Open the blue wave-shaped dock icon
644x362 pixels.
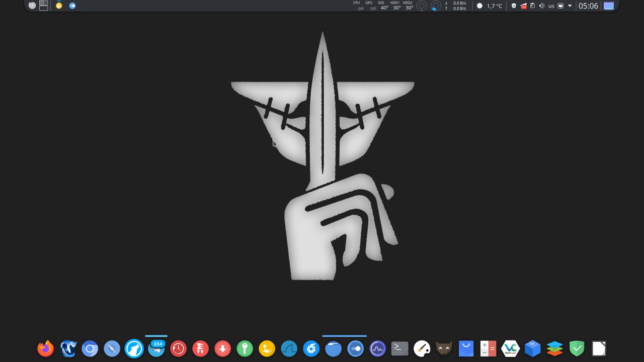point(289,348)
